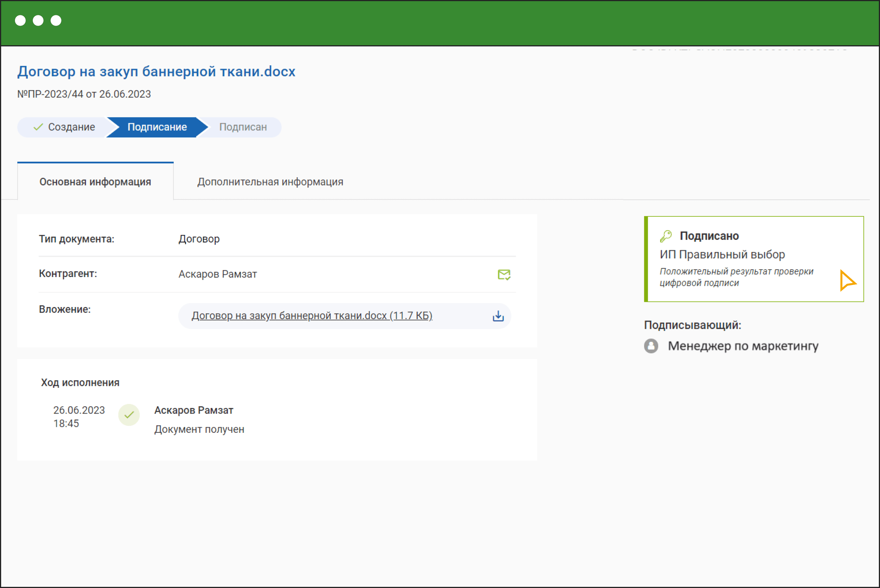880x588 pixels.
Task: Click the Создание workflow stage
Action: (x=71, y=127)
